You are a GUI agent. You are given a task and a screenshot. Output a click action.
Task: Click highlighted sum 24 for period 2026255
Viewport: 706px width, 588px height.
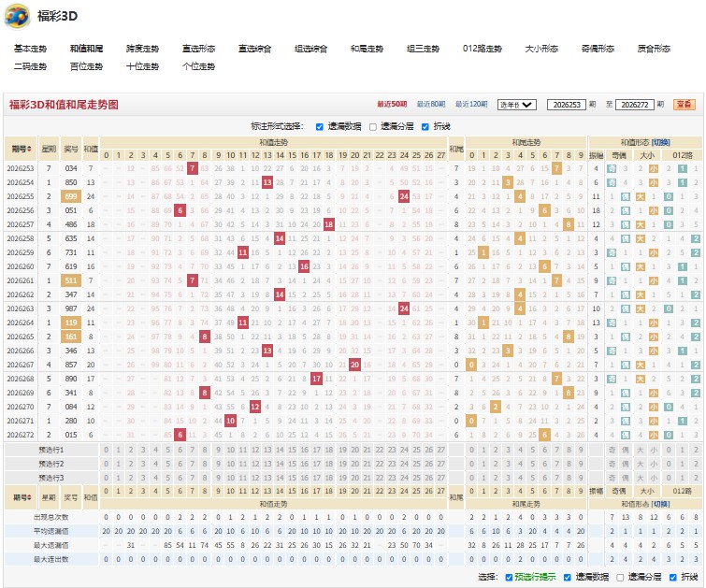coord(404,196)
